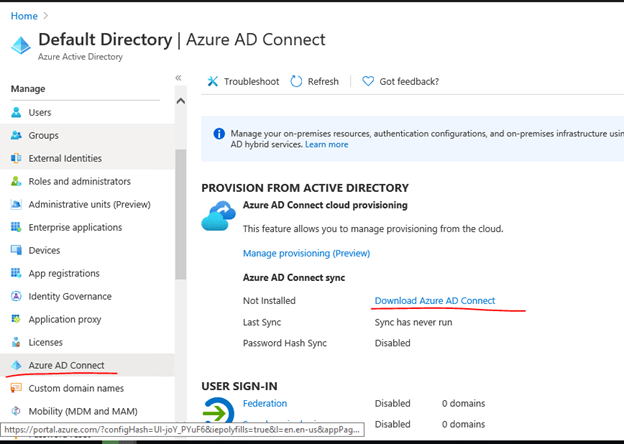Open Manage provisioning (Preview) link
624x444 pixels.
click(306, 254)
